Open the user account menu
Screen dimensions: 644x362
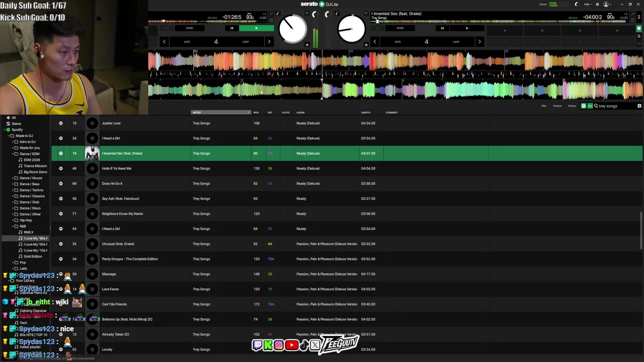tap(607, 4)
